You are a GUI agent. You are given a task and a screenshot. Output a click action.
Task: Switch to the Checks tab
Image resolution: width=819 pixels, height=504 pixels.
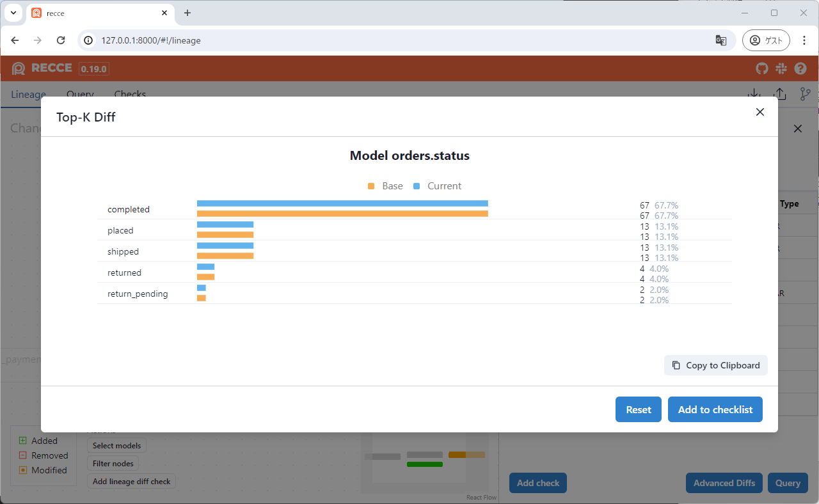[130, 94]
